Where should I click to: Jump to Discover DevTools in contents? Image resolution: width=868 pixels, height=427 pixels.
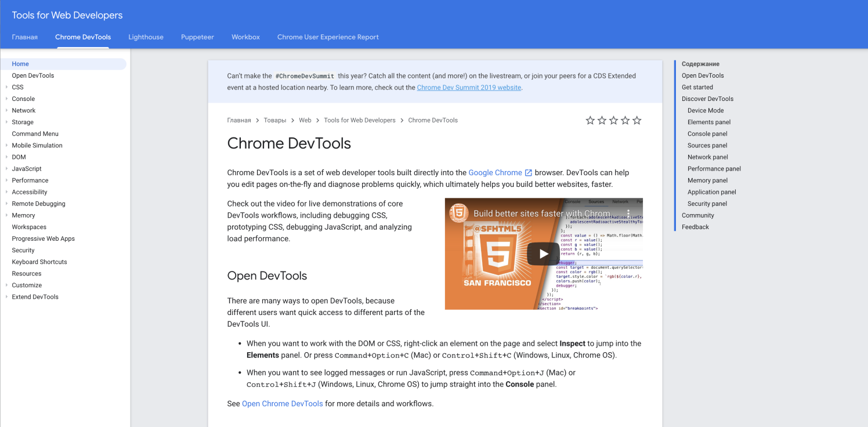click(x=707, y=99)
